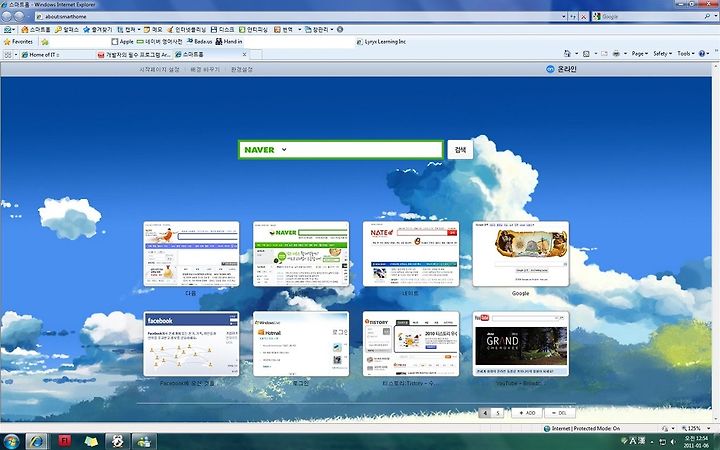Click the 디스크 disk toolbar item
720x450 pixels.
tap(223, 29)
